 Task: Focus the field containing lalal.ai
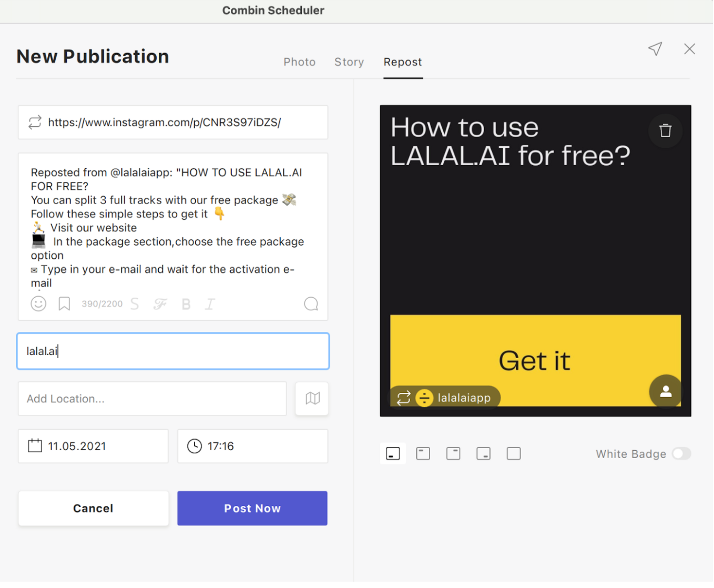pos(173,351)
